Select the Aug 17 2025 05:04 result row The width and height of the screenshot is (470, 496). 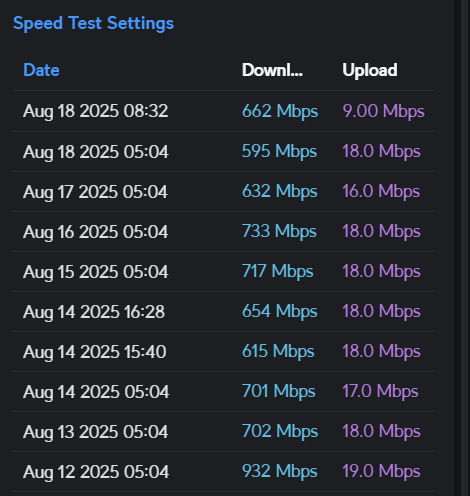tap(223, 192)
